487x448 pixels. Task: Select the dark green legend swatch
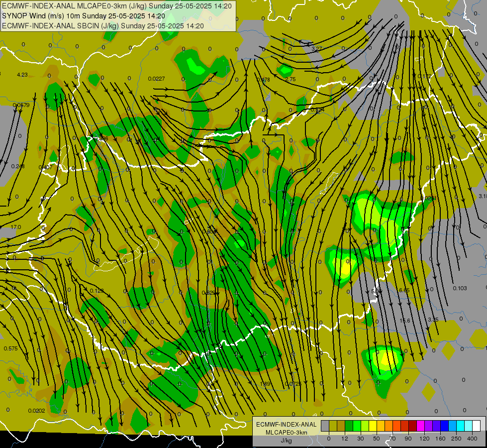pyautogui.click(x=349, y=426)
